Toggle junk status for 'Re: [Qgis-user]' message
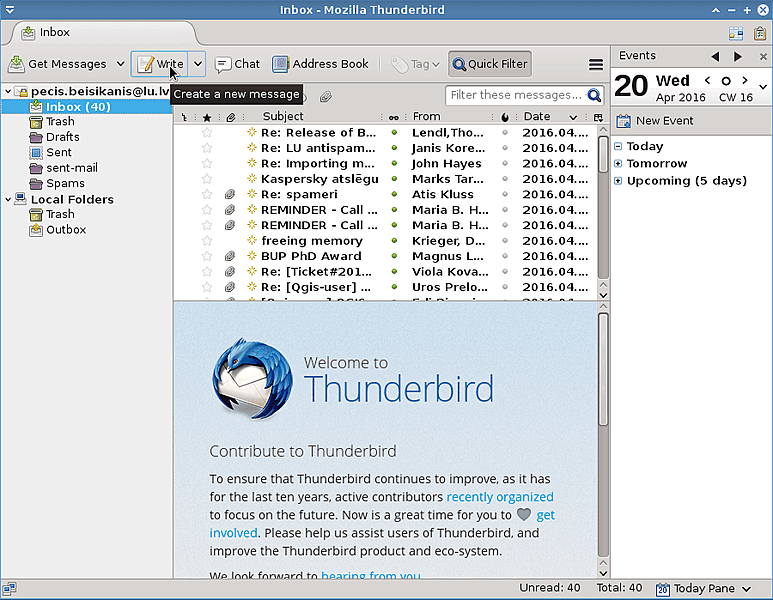 [x=505, y=287]
